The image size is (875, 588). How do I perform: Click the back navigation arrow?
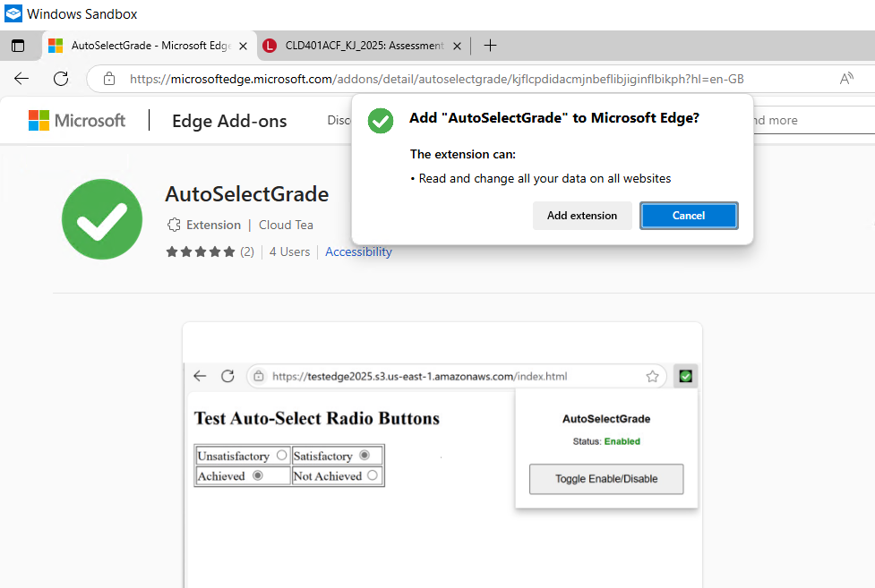point(21,79)
